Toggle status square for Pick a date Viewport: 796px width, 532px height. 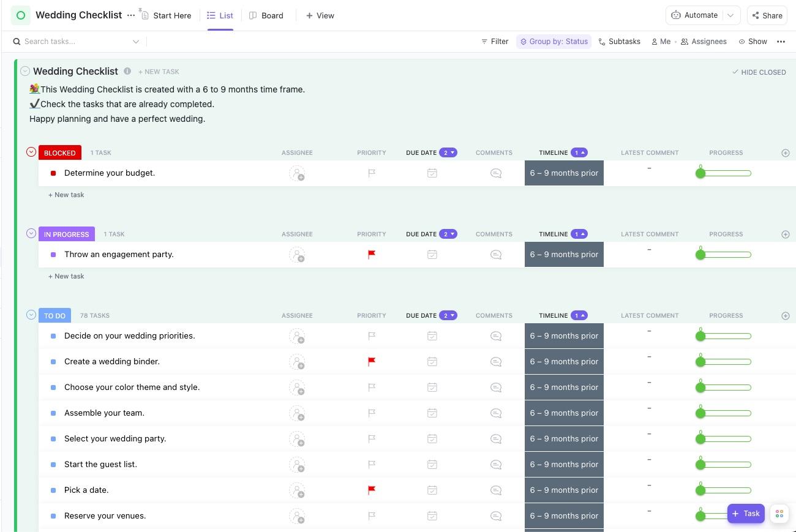[x=53, y=490]
